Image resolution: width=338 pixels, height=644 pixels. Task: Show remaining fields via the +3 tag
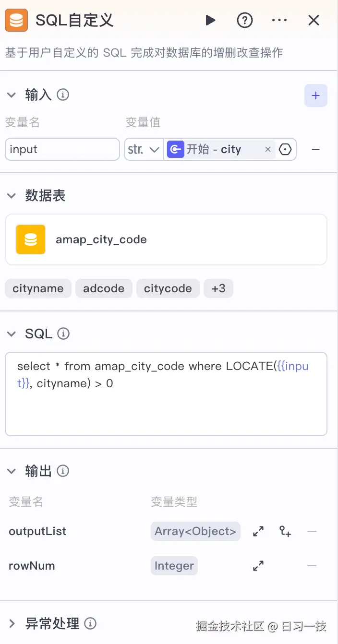point(218,288)
